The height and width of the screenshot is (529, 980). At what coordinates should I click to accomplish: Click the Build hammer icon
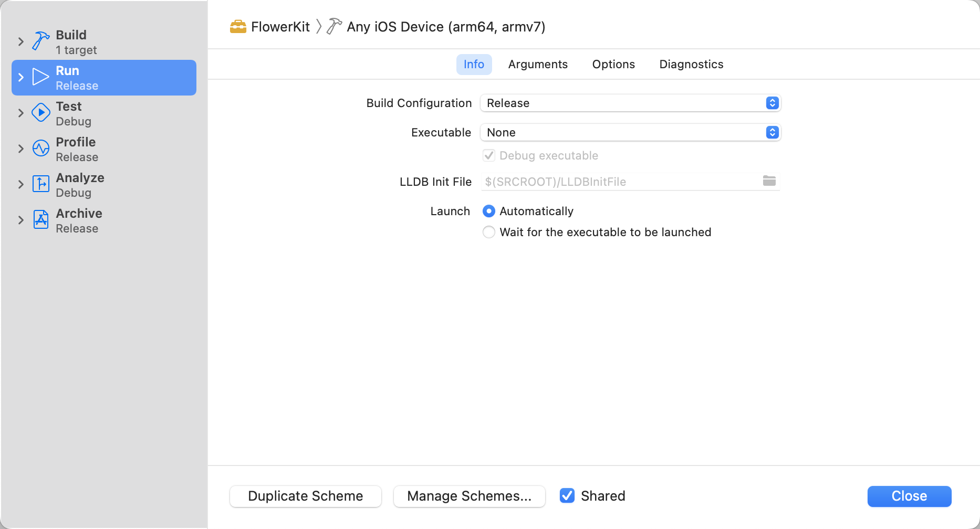tap(40, 41)
